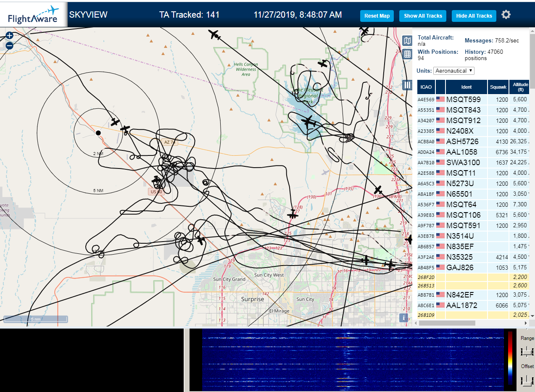Select aircraft row N842EF
The height and width of the screenshot is (392, 535).
click(x=473, y=295)
